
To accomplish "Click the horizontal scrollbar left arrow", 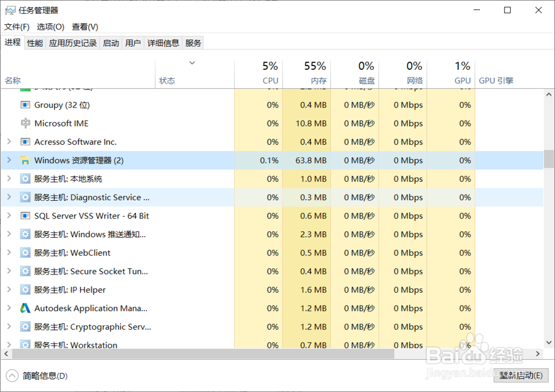I will click(6, 354).
